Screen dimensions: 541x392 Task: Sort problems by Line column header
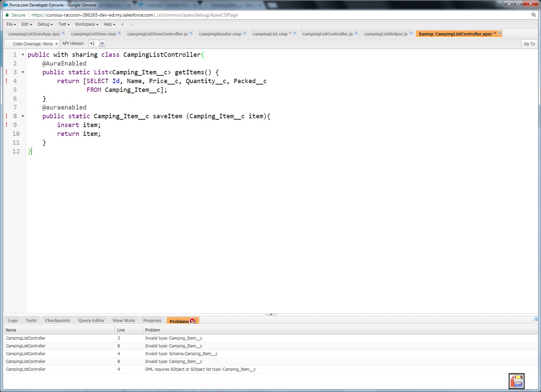point(129,330)
